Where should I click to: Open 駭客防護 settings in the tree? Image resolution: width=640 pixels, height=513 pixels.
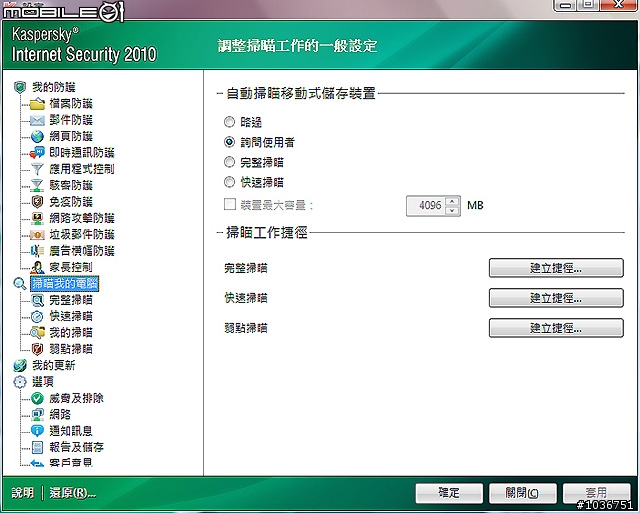[71, 185]
